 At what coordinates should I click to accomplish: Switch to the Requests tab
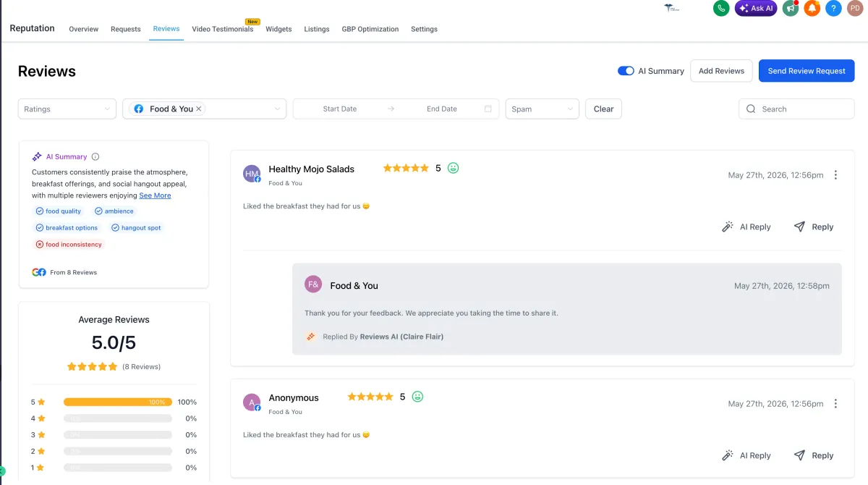[126, 29]
